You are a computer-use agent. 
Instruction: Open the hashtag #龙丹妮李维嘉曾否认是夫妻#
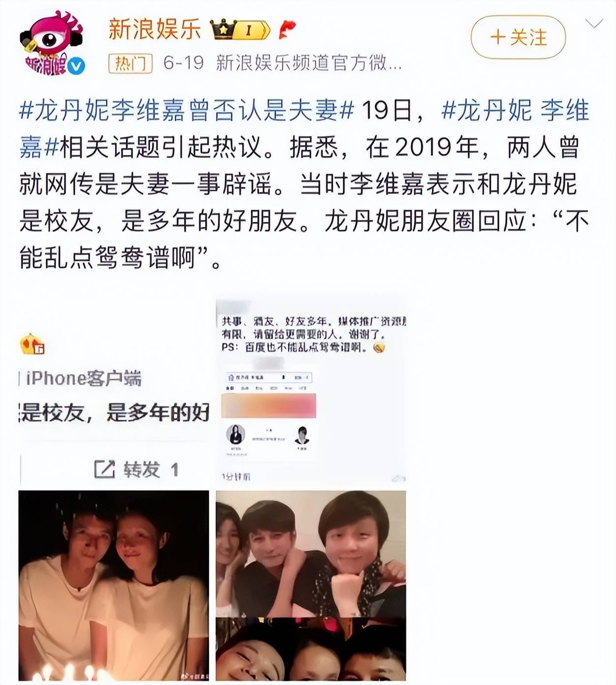pos(187,110)
